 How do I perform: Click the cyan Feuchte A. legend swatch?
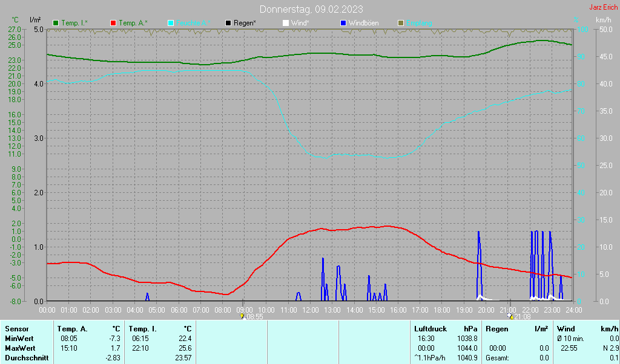coord(171,24)
